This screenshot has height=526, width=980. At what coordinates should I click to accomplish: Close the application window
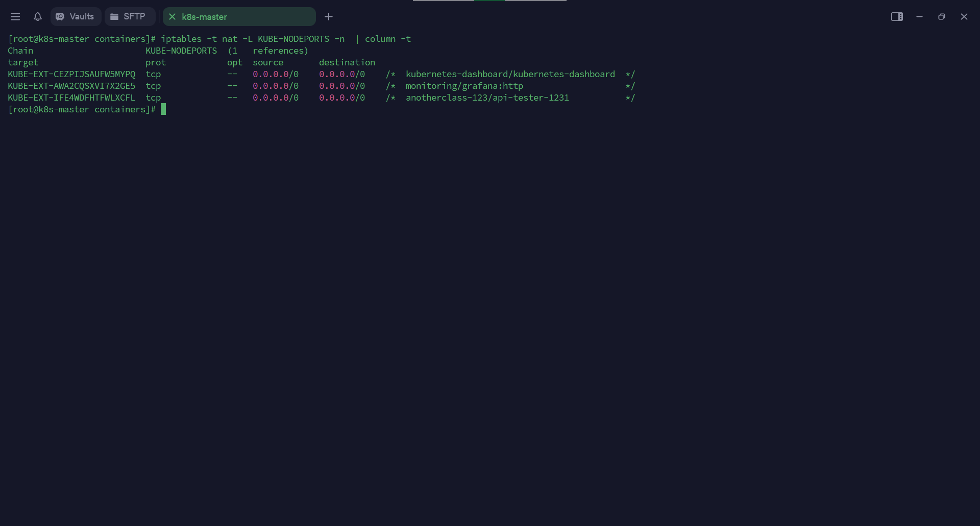964,17
